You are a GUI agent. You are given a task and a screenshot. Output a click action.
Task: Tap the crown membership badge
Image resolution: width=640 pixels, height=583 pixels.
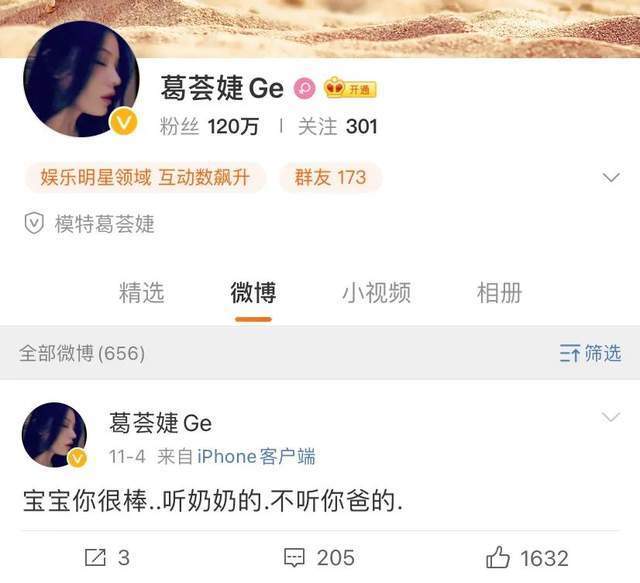(350, 88)
